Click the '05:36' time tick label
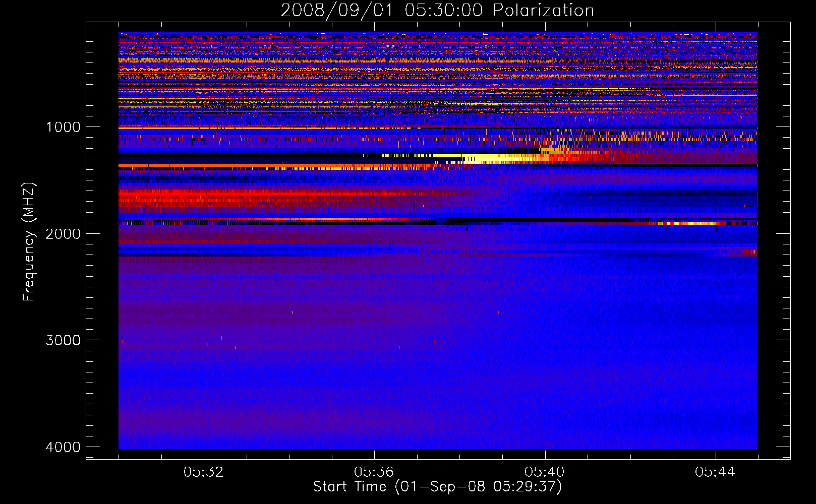 tap(374, 472)
